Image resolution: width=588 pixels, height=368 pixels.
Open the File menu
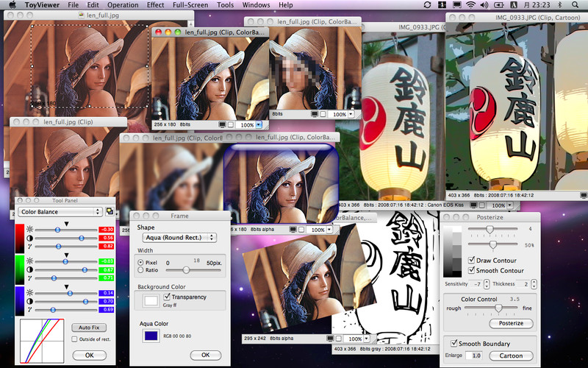tap(73, 5)
